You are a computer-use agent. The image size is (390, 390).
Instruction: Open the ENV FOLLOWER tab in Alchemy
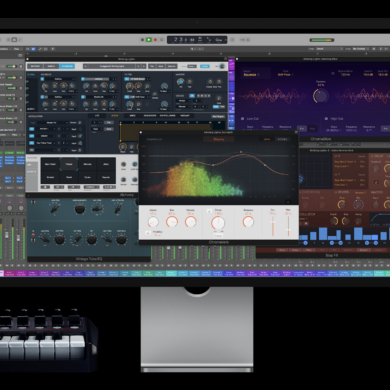tap(167, 116)
